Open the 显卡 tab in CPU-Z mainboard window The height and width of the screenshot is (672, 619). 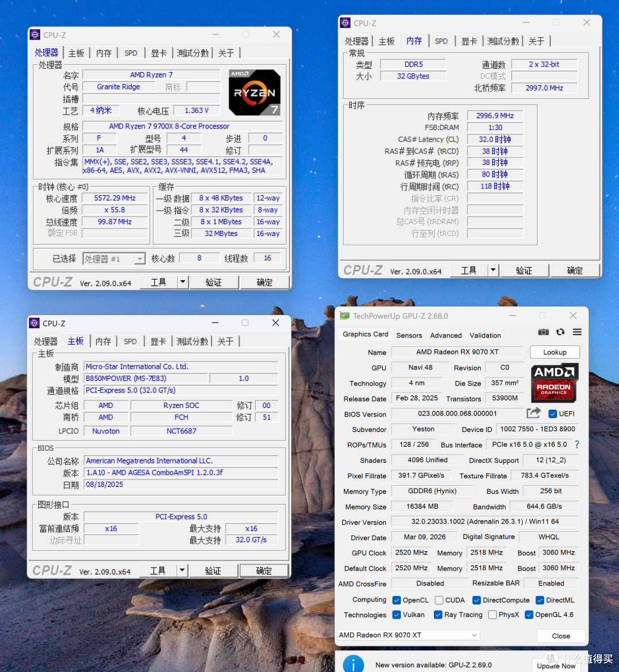[158, 341]
